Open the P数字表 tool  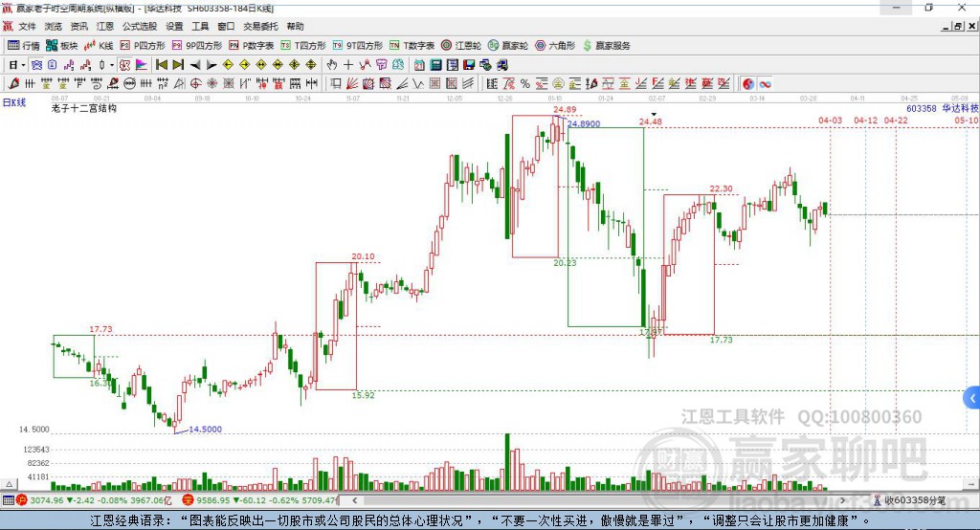pos(252,46)
